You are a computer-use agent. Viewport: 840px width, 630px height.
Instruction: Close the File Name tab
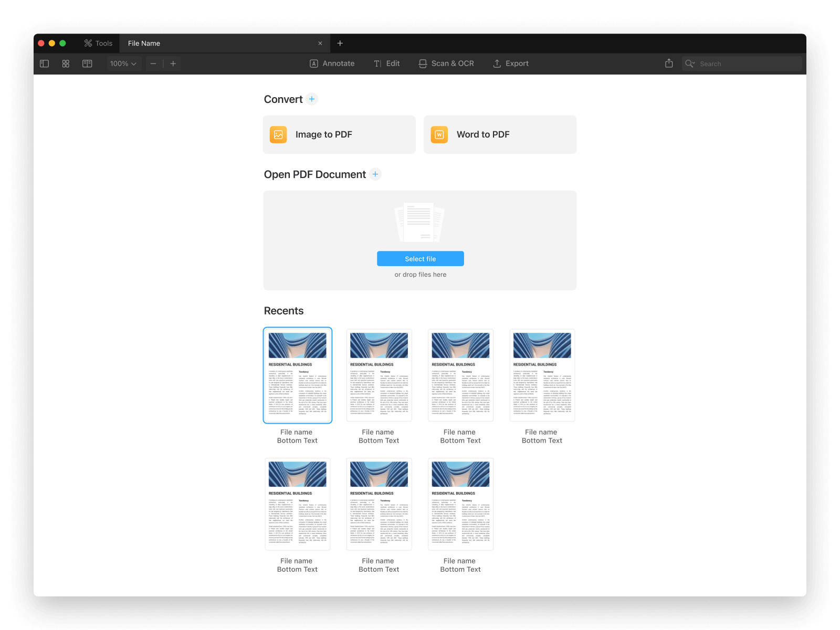pos(320,43)
